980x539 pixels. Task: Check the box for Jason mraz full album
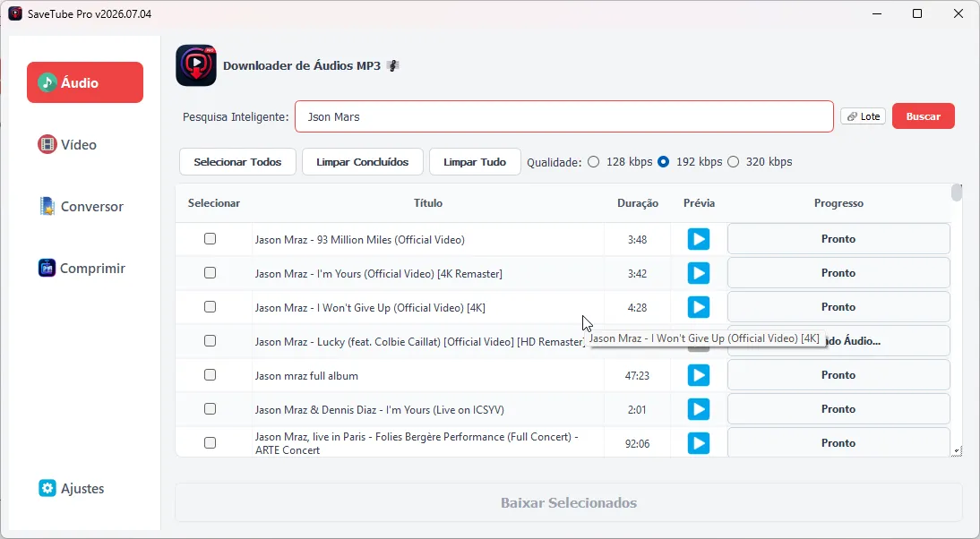click(210, 375)
